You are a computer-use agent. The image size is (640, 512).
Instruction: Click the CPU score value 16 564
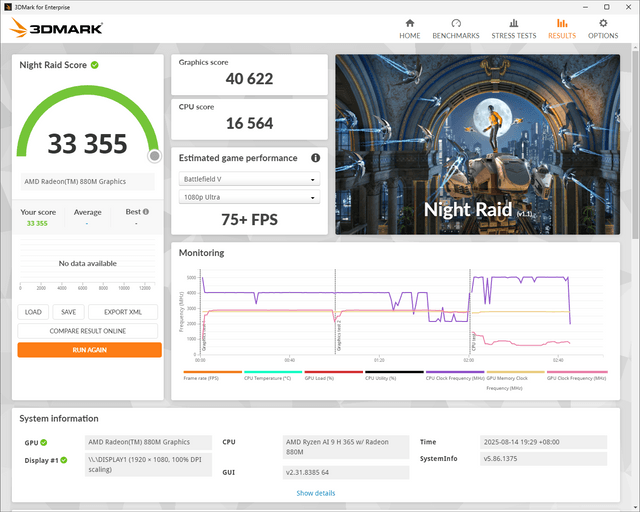pos(249,123)
